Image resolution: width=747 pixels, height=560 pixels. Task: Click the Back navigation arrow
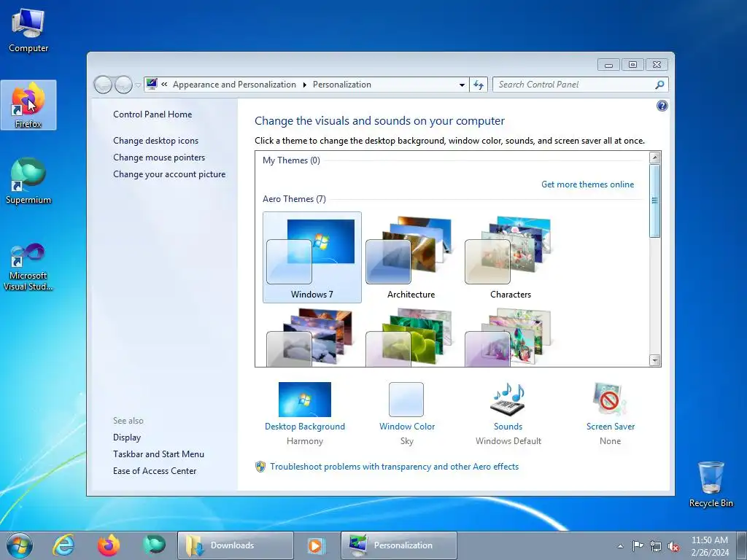[x=103, y=85]
